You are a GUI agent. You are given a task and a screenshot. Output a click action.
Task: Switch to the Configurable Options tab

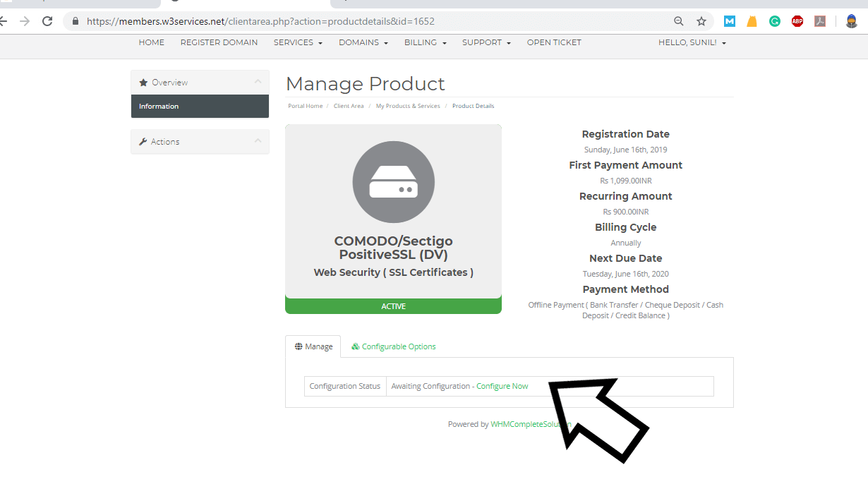pos(393,346)
